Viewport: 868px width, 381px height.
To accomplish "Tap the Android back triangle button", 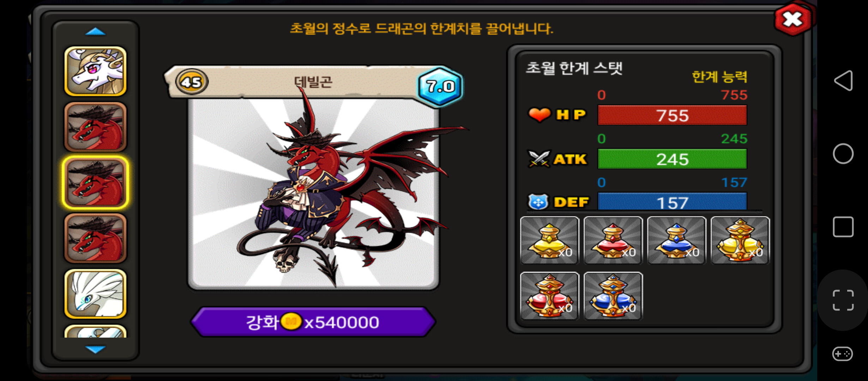I will (843, 80).
